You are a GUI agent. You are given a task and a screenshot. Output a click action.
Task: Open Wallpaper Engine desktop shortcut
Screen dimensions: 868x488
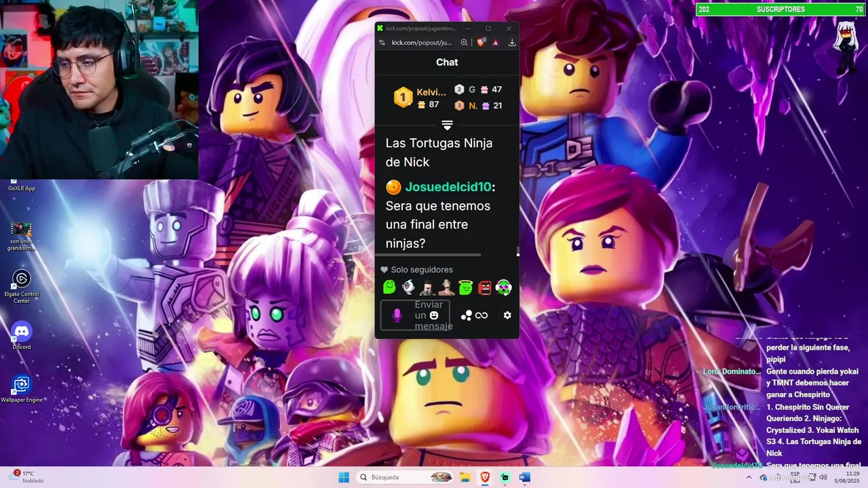pos(22,389)
